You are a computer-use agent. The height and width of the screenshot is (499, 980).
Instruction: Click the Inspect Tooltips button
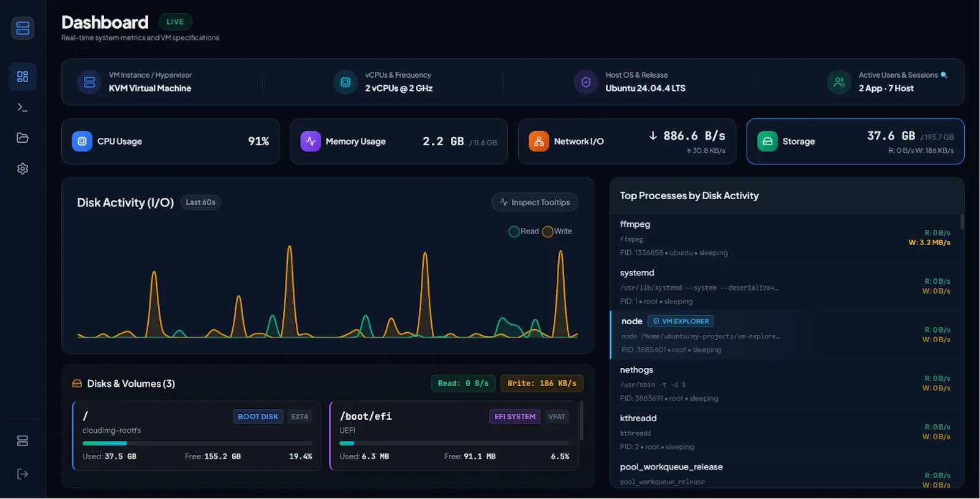click(x=535, y=202)
